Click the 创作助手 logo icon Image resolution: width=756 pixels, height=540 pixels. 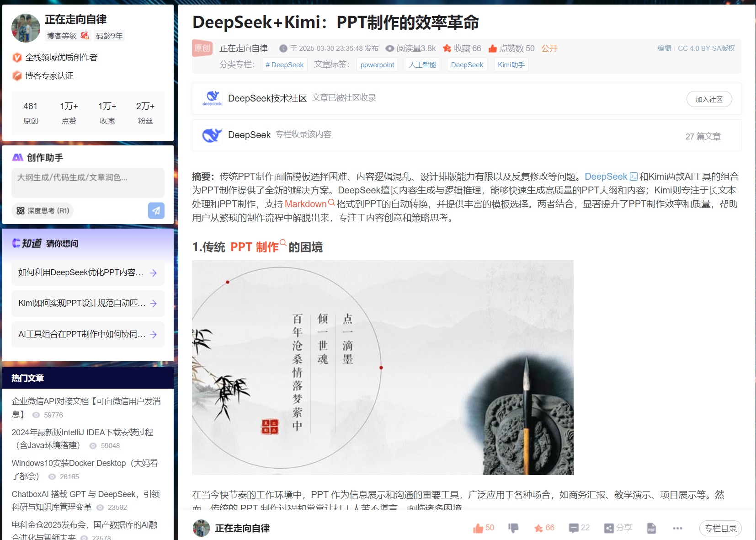(x=18, y=158)
